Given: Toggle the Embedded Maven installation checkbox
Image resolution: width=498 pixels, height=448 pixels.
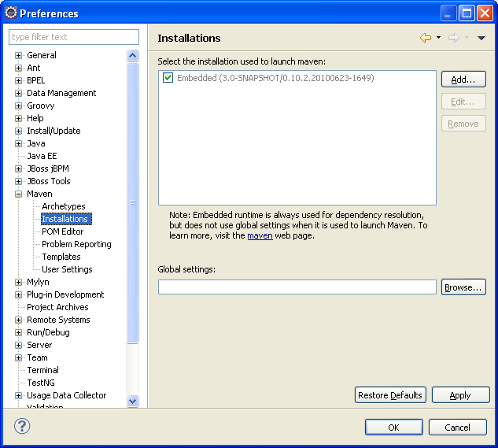Looking at the screenshot, I should 168,78.
